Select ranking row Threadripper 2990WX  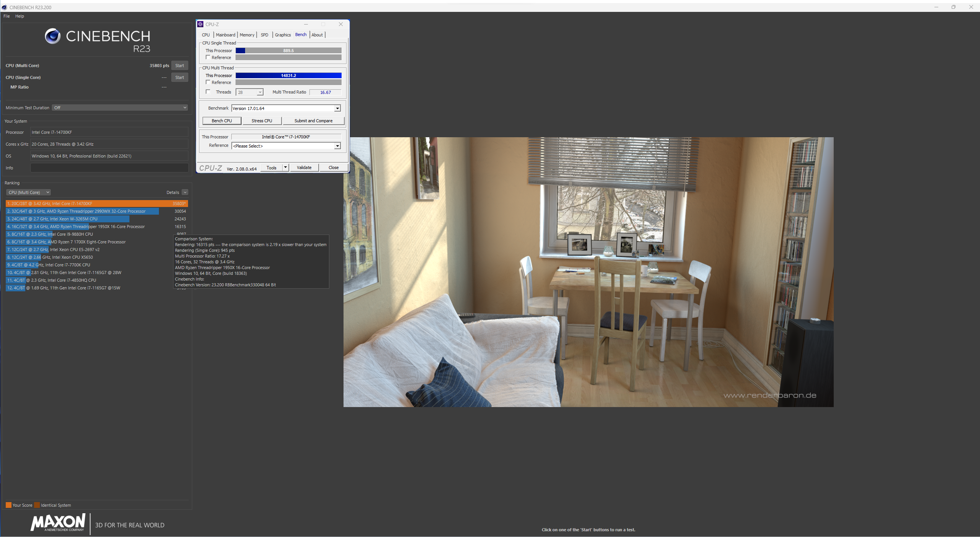click(x=97, y=211)
